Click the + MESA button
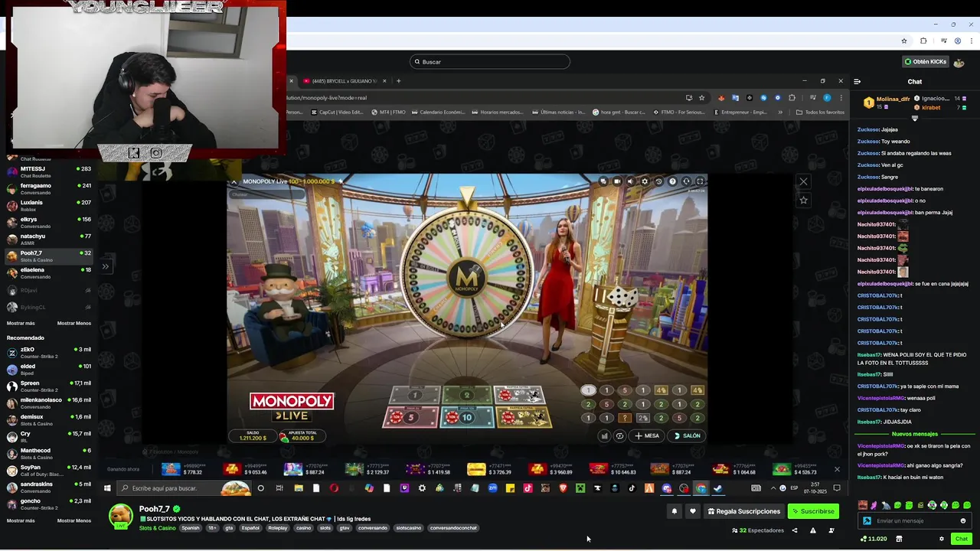The width and height of the screenshot is (980, 551). [646, 435]
